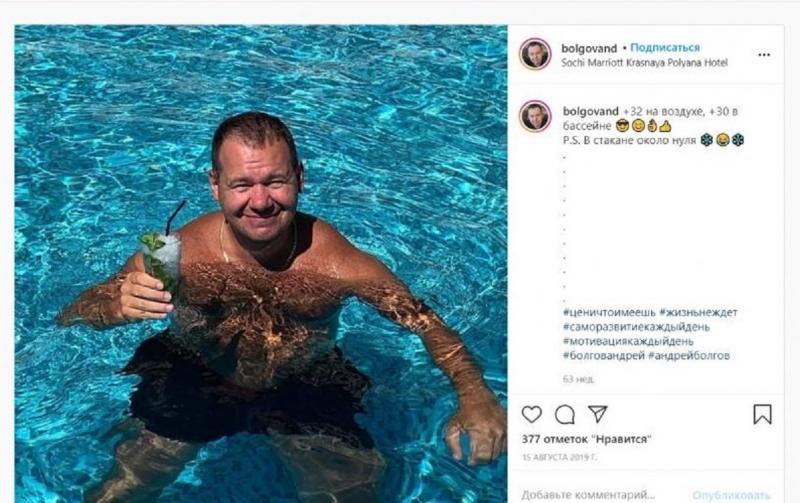Open bolgovand username in the header
800x503 pixels.
[x=589, y=48]
